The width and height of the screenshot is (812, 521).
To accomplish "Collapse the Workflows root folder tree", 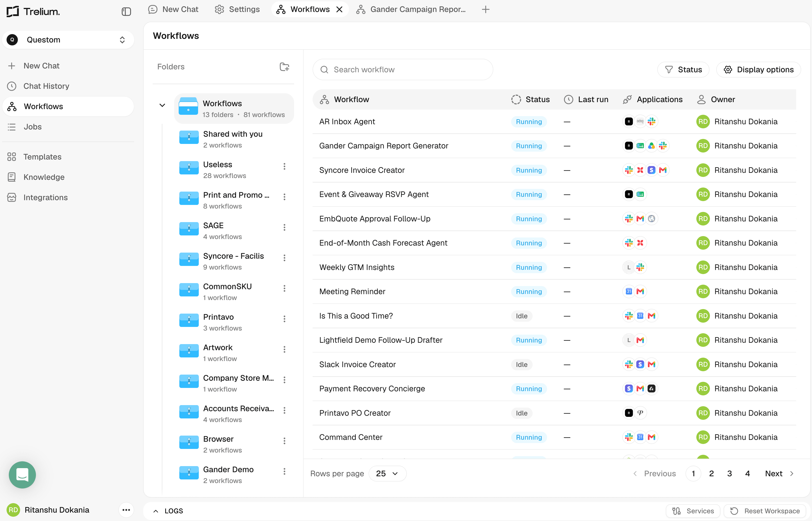I will tap(162, 105).
